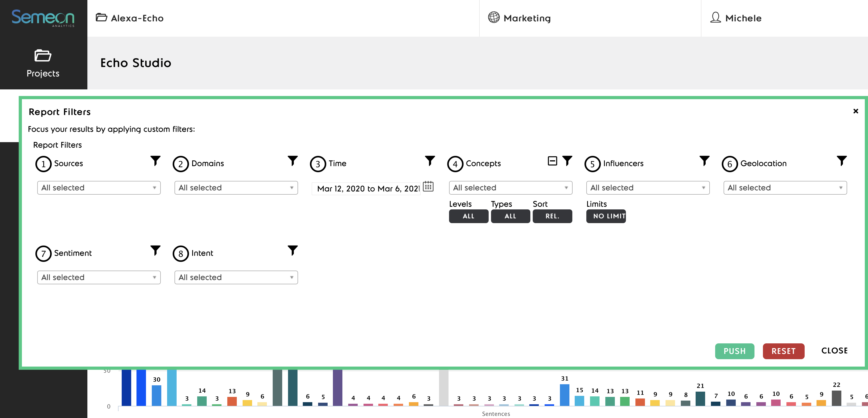The image size is (868, 418).
Task: Click the Time filter funnel icon
Action: (x=430, y=161)
